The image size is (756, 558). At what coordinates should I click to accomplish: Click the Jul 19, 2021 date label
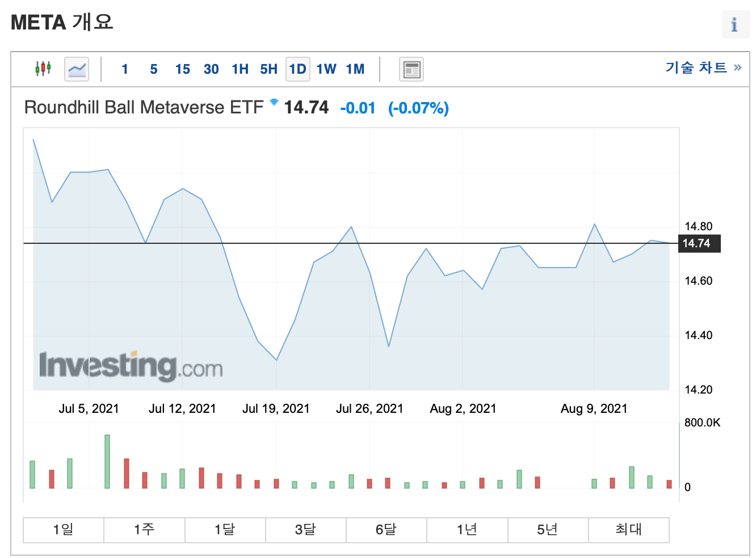pyautogui.click(x=276, y=408)
